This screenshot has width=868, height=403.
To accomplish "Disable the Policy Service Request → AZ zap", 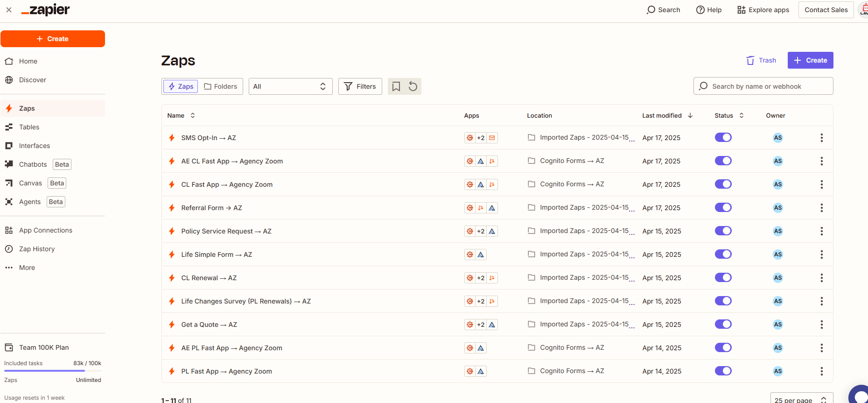I will point(723,231).
